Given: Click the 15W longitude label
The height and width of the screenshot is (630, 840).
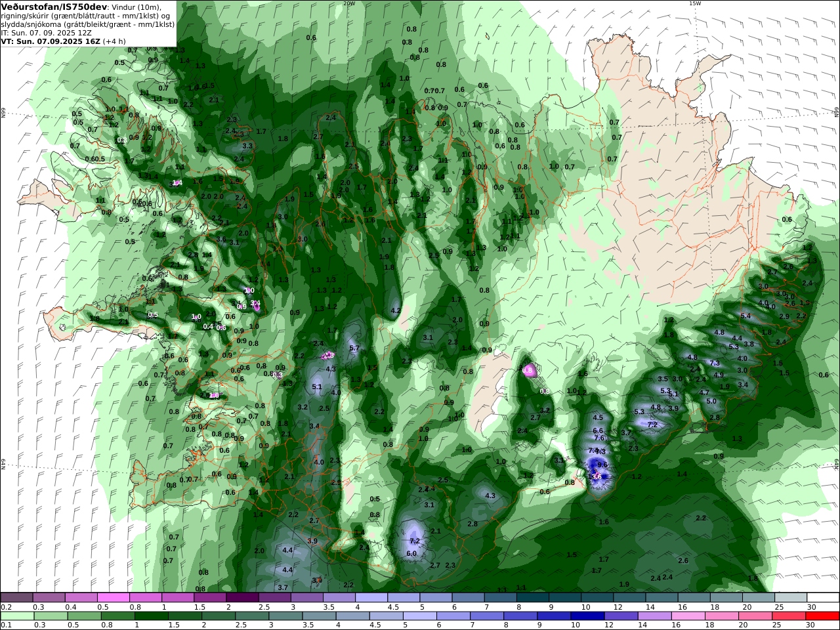Looking at the screenshot, I should [x=695, y=3].
